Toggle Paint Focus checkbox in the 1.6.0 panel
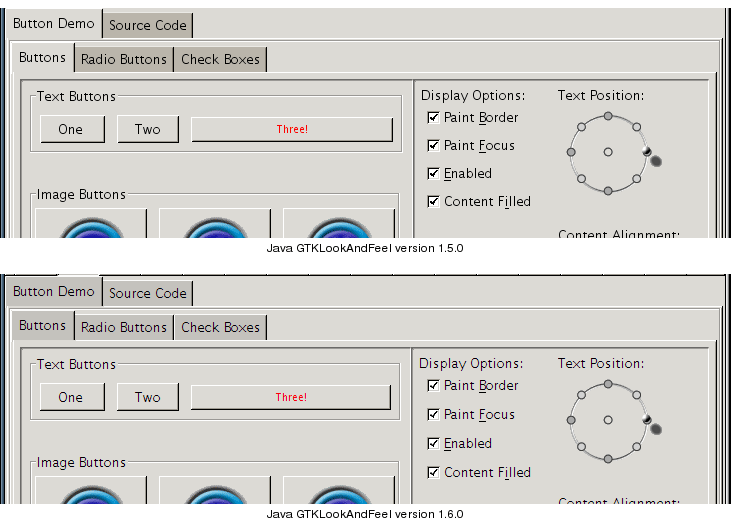 point(433,415)
